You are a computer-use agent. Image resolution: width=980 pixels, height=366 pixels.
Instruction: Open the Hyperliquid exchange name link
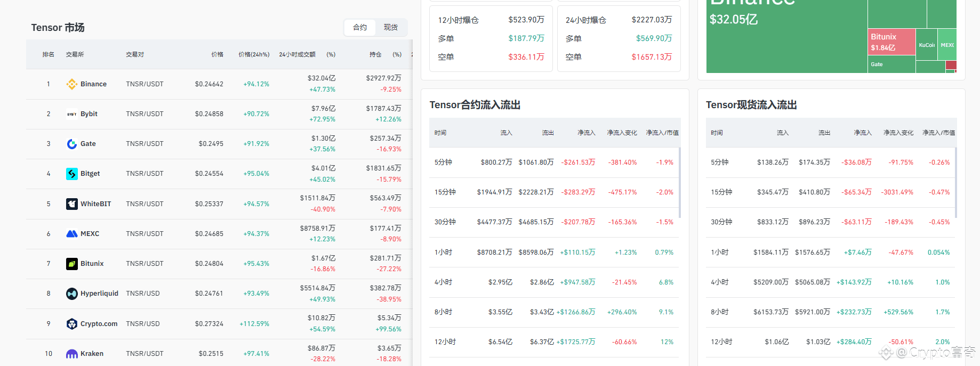pyautogui.click(x=99, y=294)
